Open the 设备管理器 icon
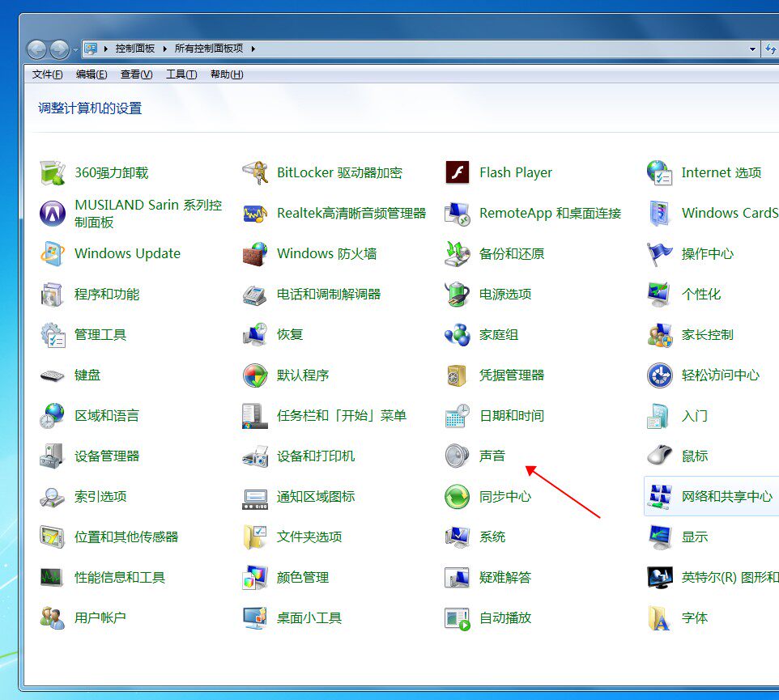 (52, 456)
